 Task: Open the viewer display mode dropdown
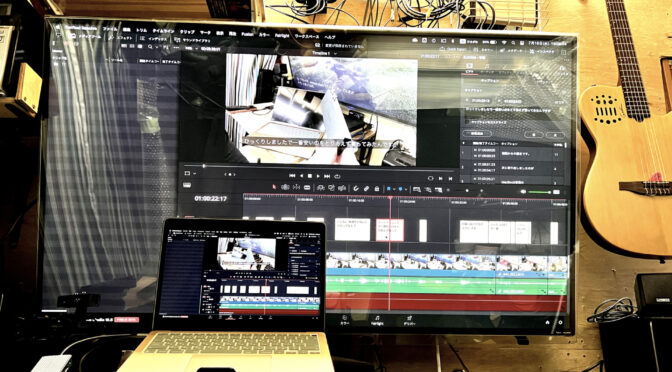(x=189, y=174)
